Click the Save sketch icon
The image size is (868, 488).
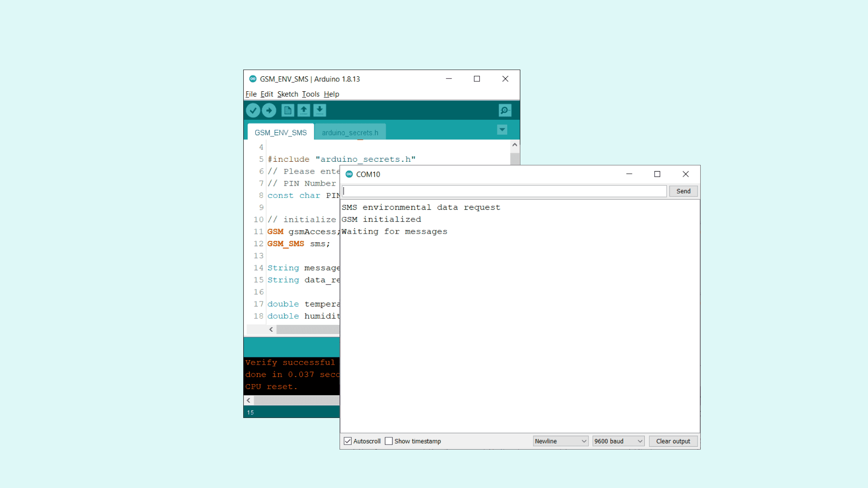320,110
